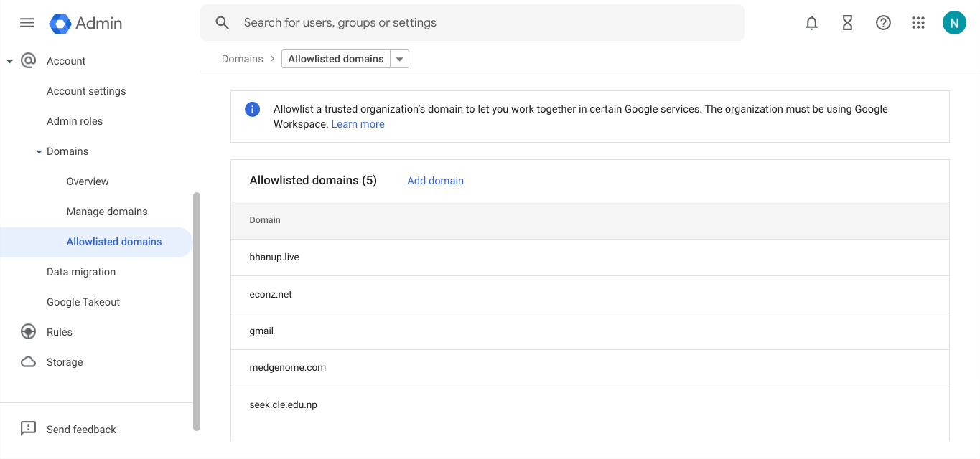Click the blue info icon in banner
Viewport: 980px width, 459px height.
pyautogui.click(x=252, y=110)
